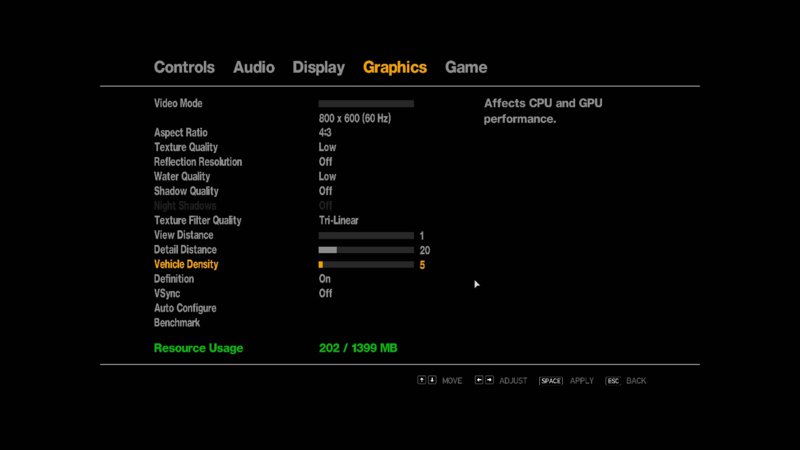
Task: Click the SPACE key icon
Action: tap(551, 381)
